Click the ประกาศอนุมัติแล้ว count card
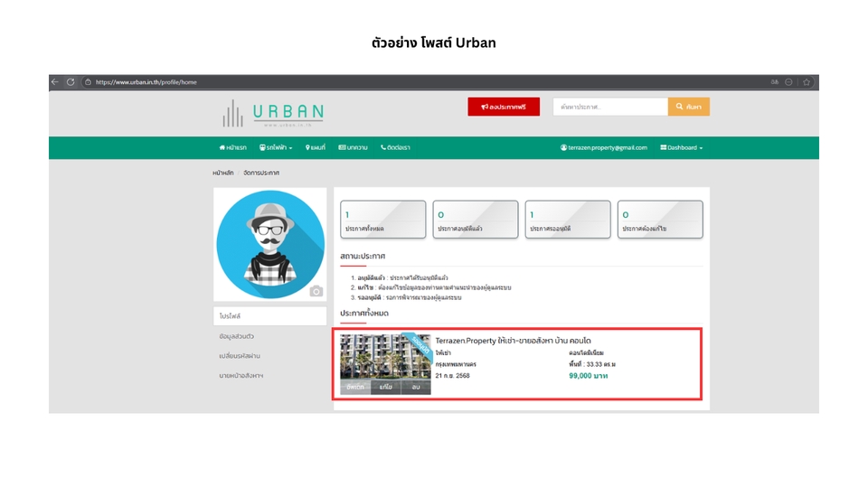 click(476, 220)
